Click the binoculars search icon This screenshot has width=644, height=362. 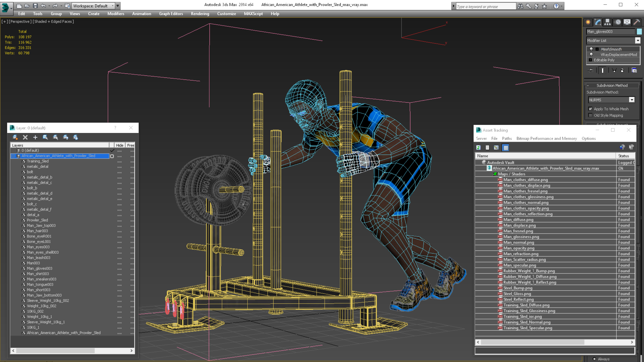click(x=520, y=6)
